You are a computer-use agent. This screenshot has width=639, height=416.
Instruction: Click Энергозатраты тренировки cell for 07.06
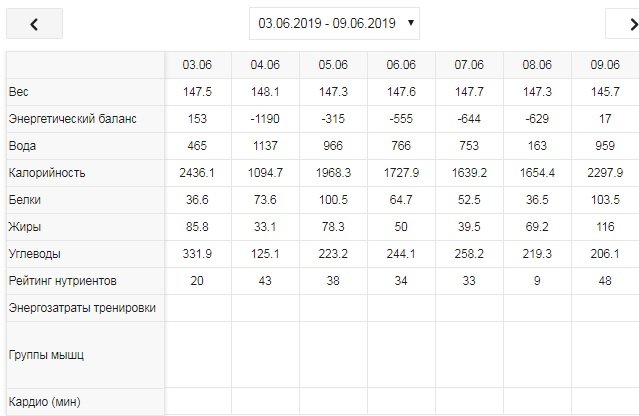(x=469, y=308)
